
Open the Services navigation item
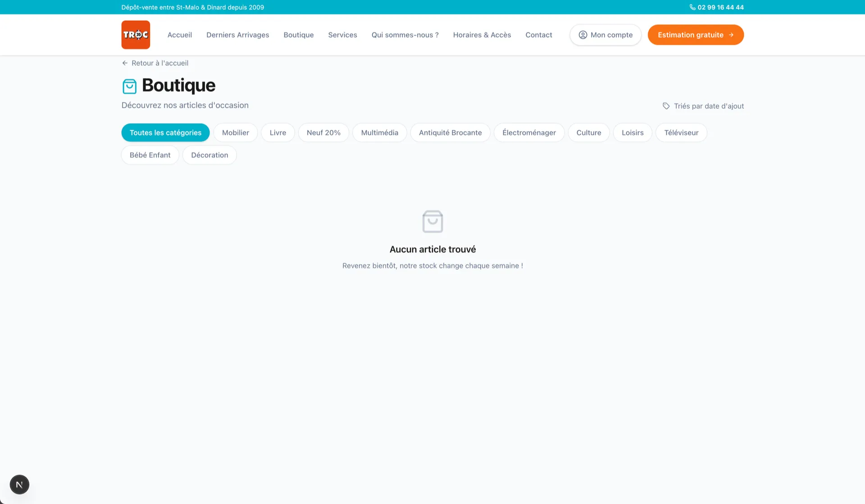point(342,35)
